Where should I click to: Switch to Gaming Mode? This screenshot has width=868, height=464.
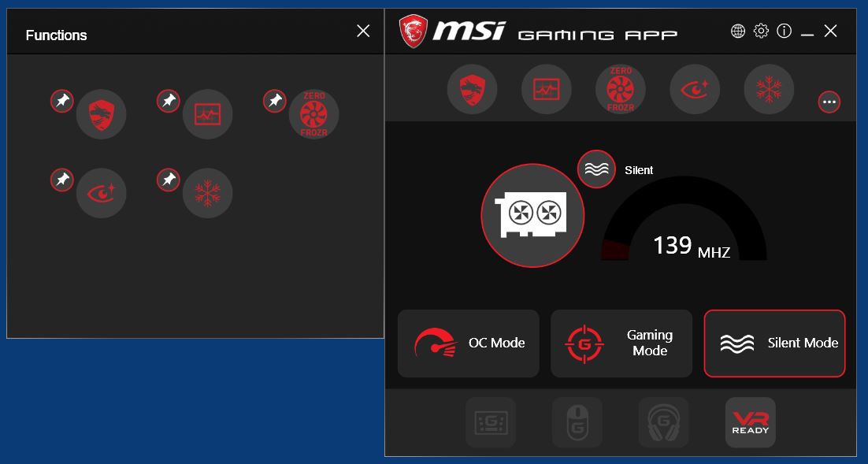coord(621,343)
